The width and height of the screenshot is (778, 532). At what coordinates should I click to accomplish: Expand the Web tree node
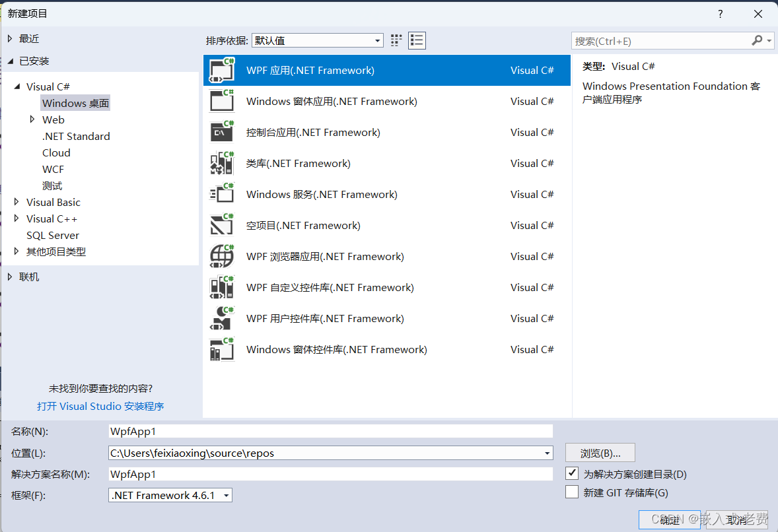pyautogui.click(x=32, y=119)
